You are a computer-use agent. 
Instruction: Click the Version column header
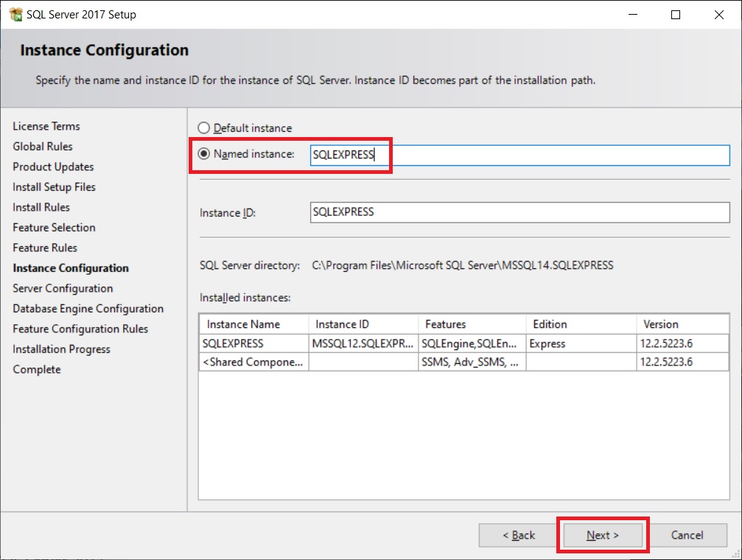[x=682, y=324]
